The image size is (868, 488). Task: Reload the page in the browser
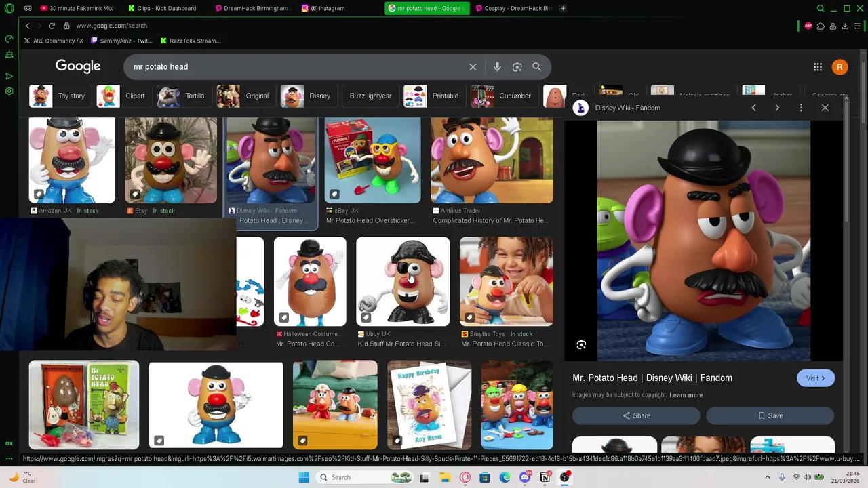coord(52,26)
